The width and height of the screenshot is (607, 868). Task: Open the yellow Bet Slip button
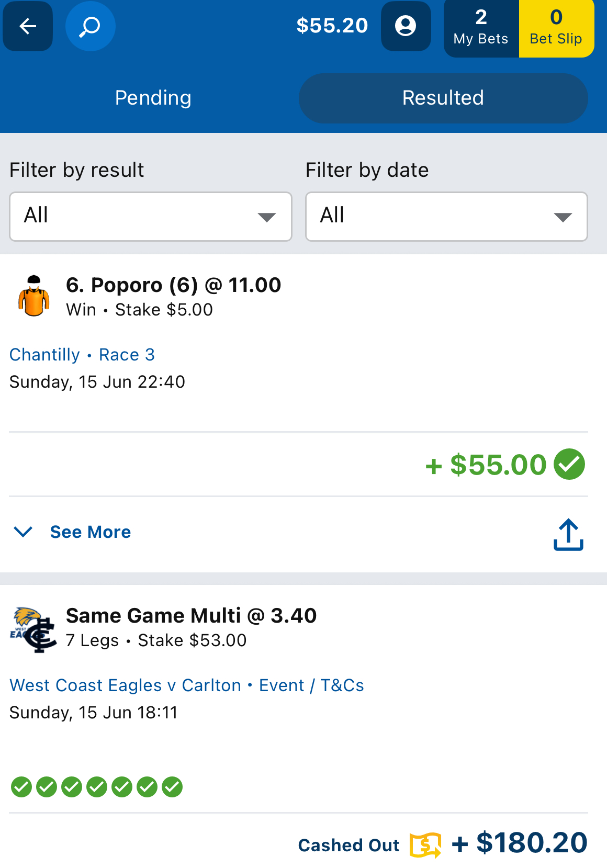pyautogui.click(x=556, y=28)
